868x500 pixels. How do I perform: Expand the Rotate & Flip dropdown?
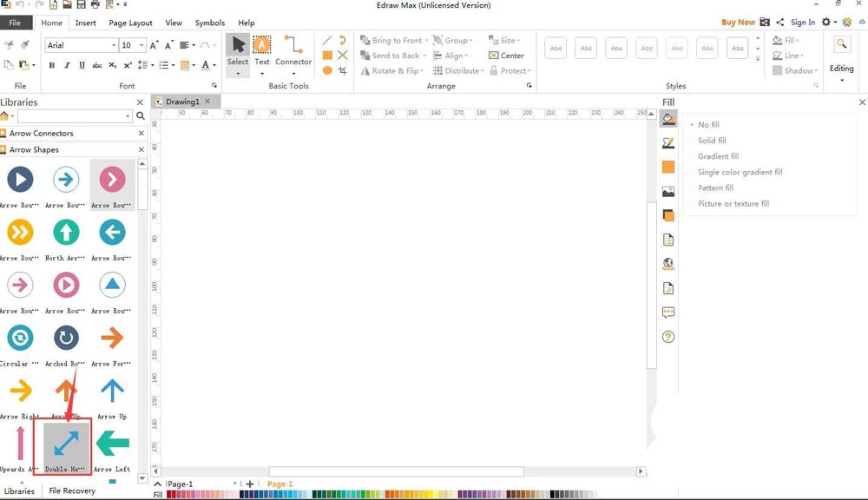[422, 71]
